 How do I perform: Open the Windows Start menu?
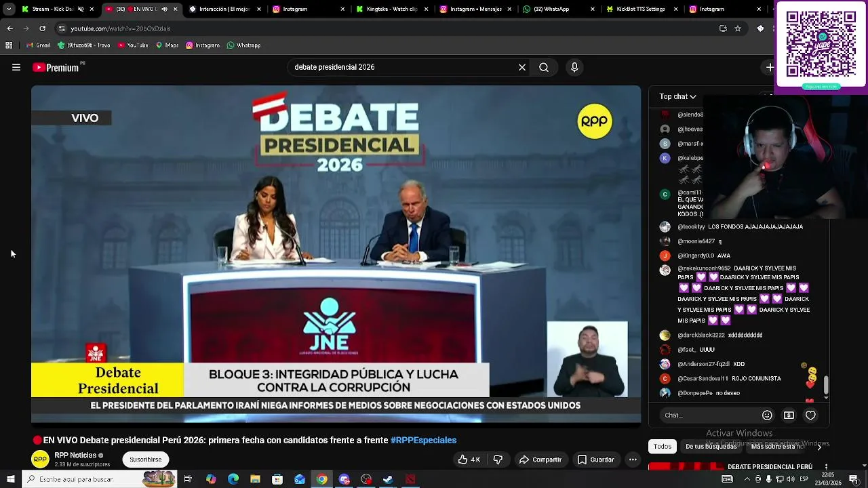[10, 479]
